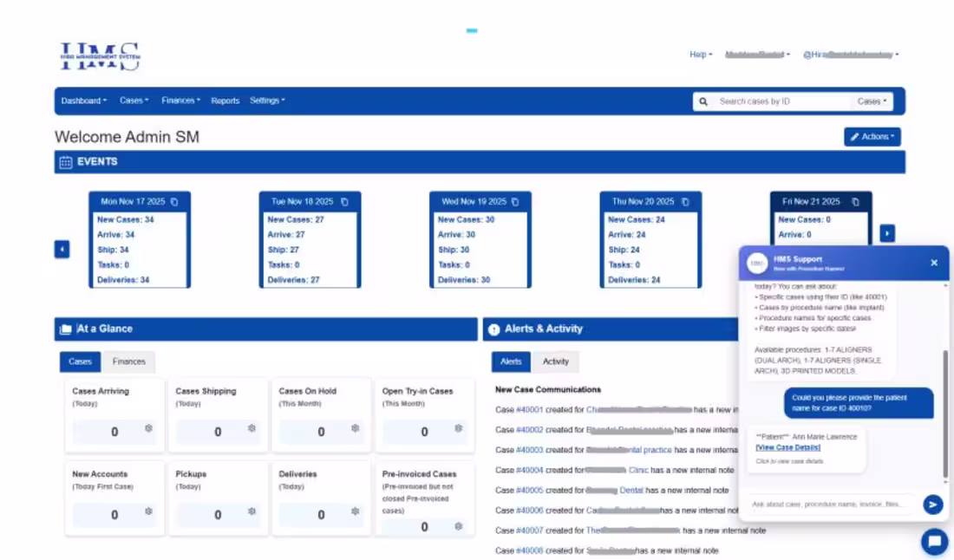
Task: Click the EVENTS calendar icon
Action: [x=66, y=162]
